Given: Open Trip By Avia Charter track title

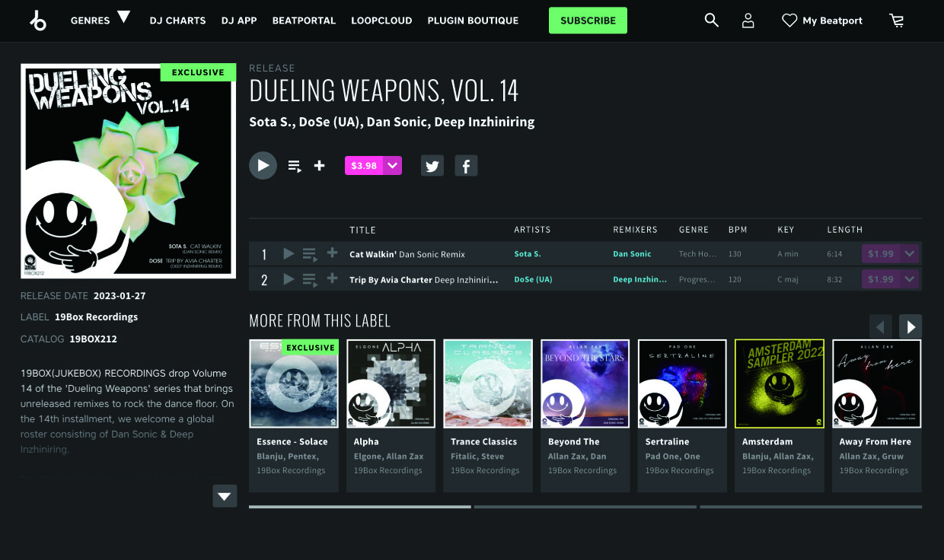Looking at the screenshot, I should click(424, 280).
